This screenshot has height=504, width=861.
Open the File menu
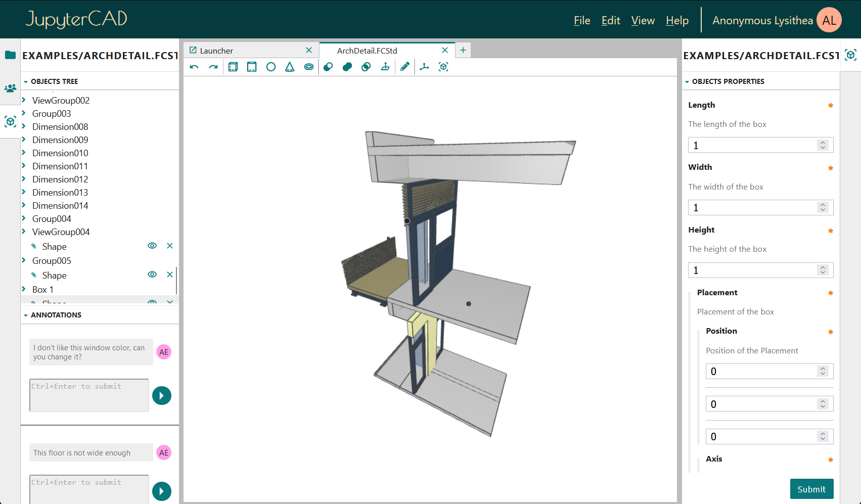tap(582, 20)
